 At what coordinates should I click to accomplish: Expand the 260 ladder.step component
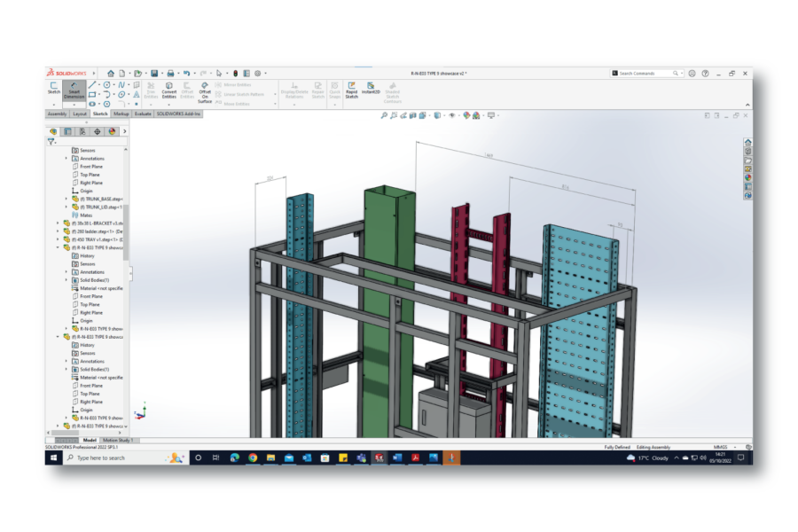point(58,231)
